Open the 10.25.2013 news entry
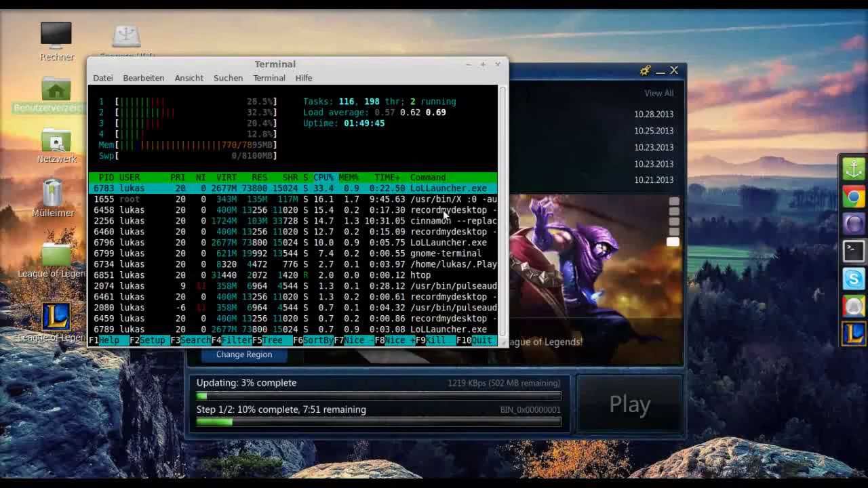 [x=654, y=131]
